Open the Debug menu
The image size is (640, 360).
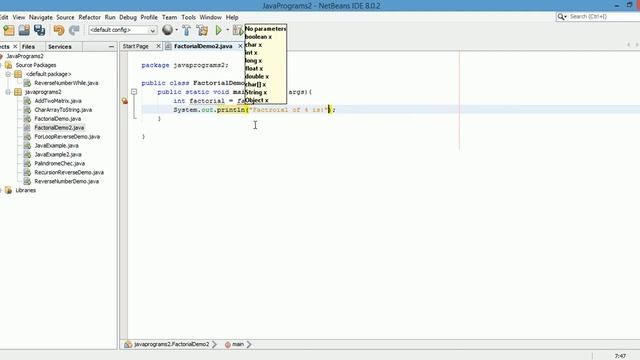coord(128,18)
